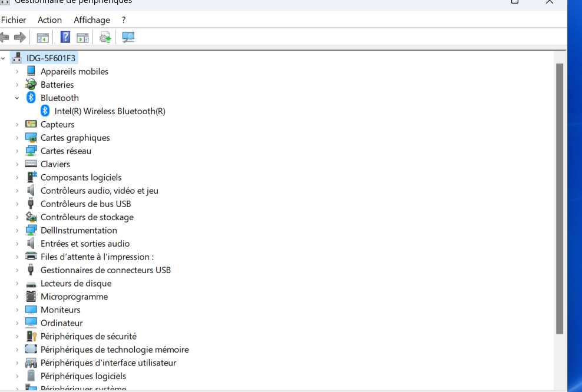Image resolution: width=582 pixels, height=392 pixels.
Task: Expand the Cartes réseau category
Action: (17, 151)
